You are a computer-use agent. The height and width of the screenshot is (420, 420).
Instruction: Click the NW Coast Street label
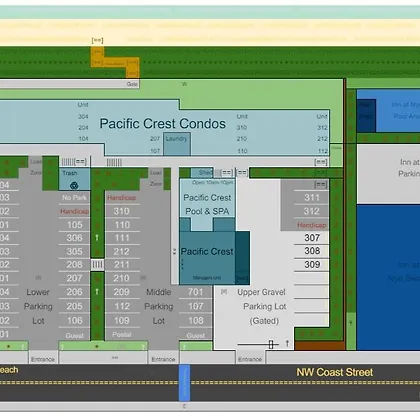335,372
